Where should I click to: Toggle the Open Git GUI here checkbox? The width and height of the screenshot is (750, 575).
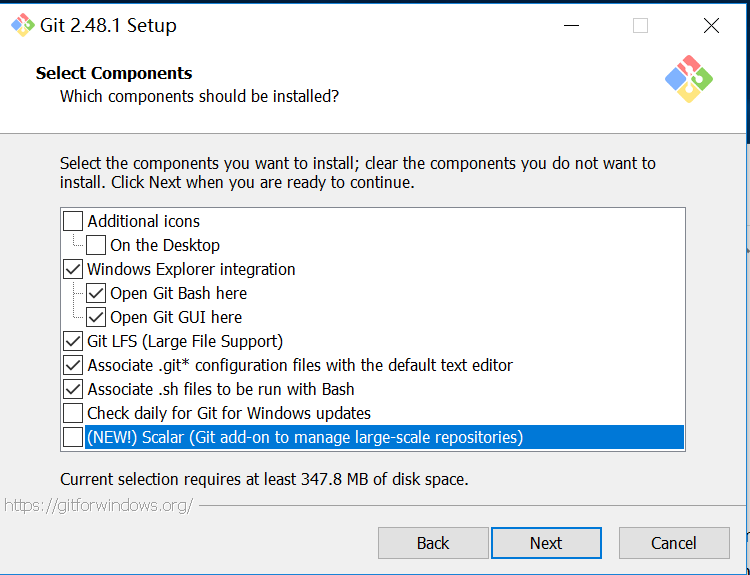[x=96, y=317]
